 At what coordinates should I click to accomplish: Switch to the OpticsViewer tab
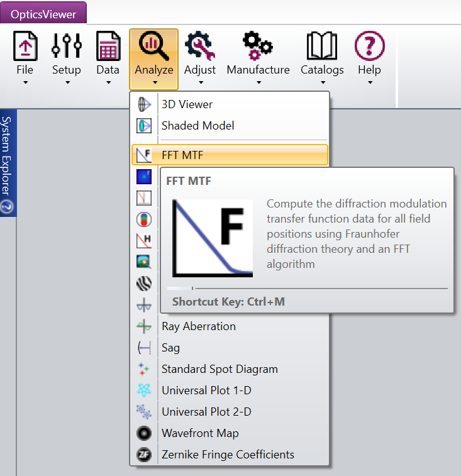(43, 13)
